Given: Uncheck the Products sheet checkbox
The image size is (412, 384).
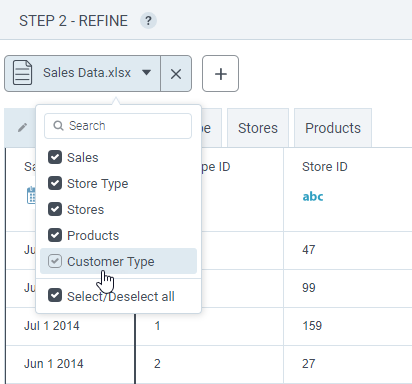Looking at the screenshot, I should coord(55,235).
